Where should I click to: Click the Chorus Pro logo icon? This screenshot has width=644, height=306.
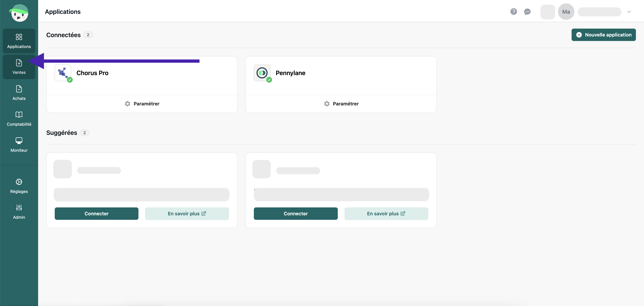click(x=63, y=73)
